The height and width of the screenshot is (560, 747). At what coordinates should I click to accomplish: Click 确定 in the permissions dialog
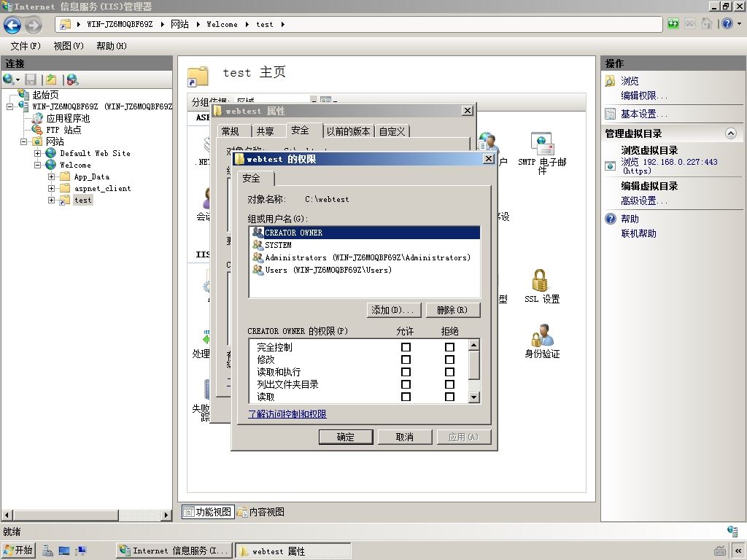click(x=346, y=437)
